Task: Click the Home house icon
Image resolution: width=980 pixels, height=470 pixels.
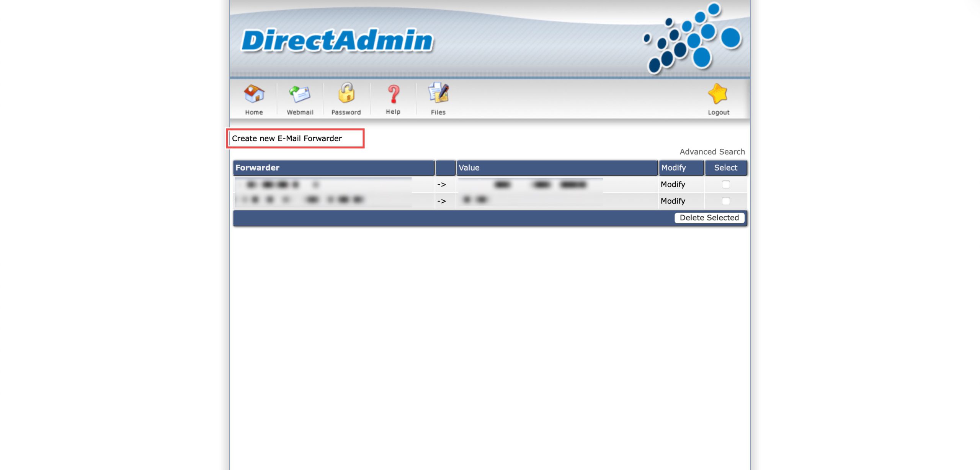Action: 254,94
